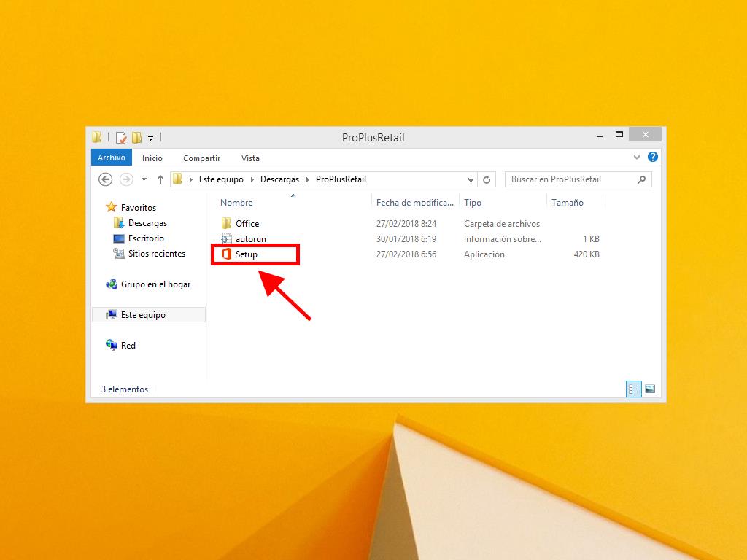
Task: Switch to the Vista ribbon tab
Action: pos(250,158)
